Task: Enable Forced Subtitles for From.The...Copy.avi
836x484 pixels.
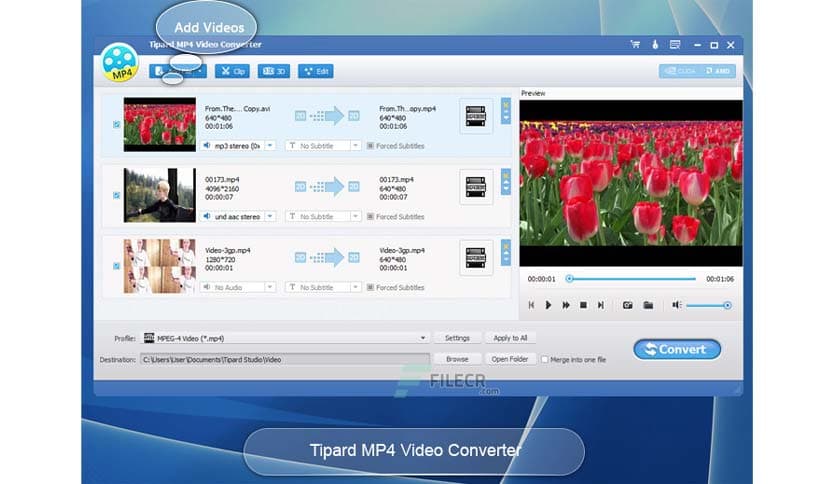Action: (x=370, y=146)
